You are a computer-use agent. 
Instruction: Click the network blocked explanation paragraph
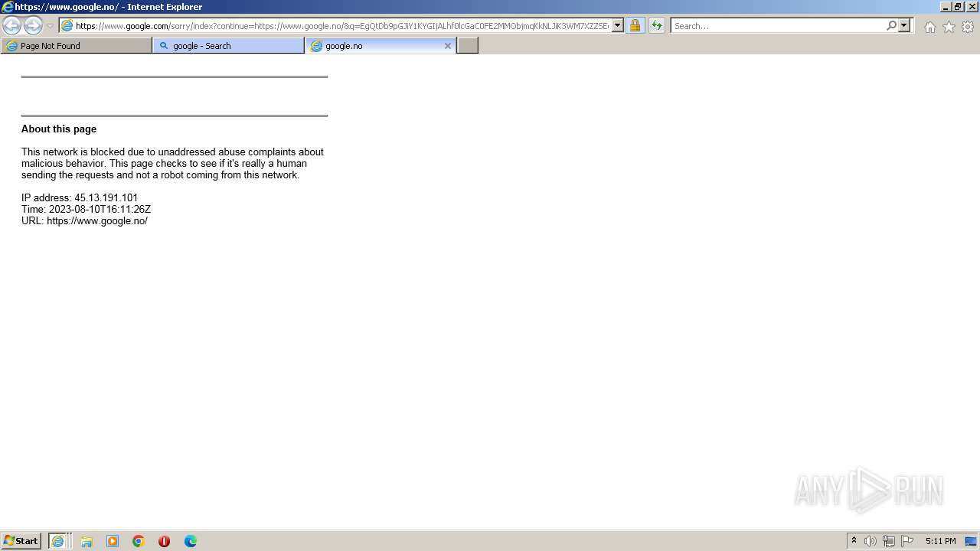tap(172, 164)
